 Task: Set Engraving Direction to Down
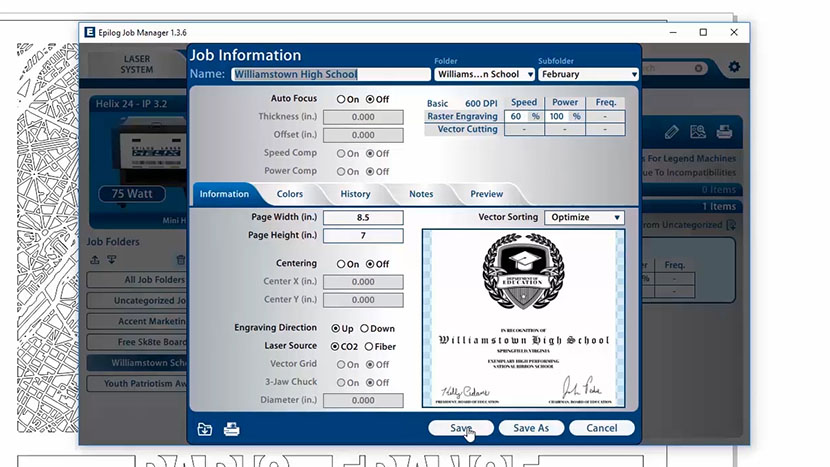point(365,328)
